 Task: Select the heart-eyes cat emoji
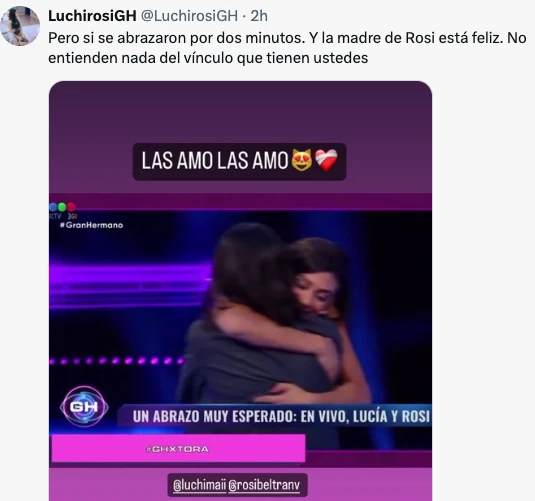(302, 160)
